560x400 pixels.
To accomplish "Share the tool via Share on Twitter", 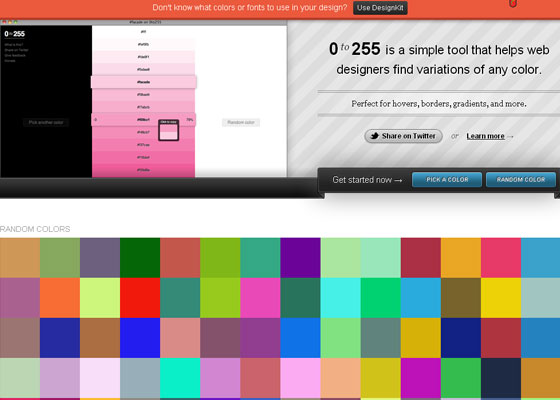I will coord(404,136).
